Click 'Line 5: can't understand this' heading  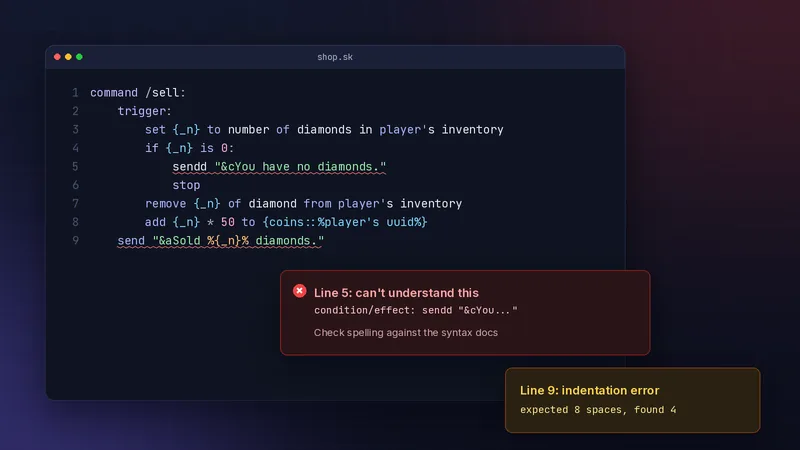coord(396,293)
